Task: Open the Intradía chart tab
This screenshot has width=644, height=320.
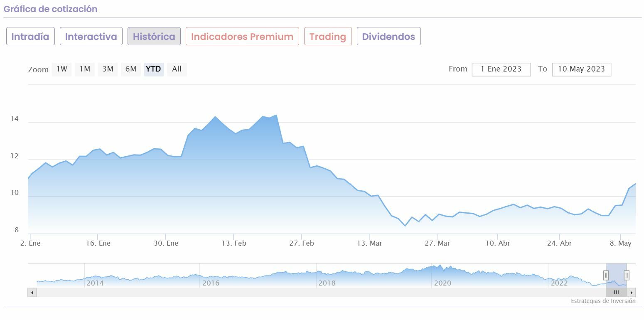Action: pos(30,37)
